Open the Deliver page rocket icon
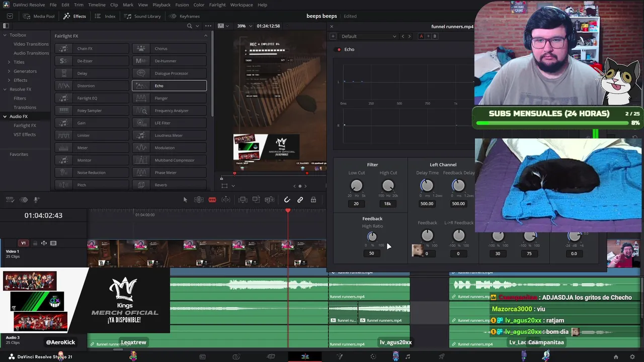The image size is (644, 362). click(x=441, y=357)
